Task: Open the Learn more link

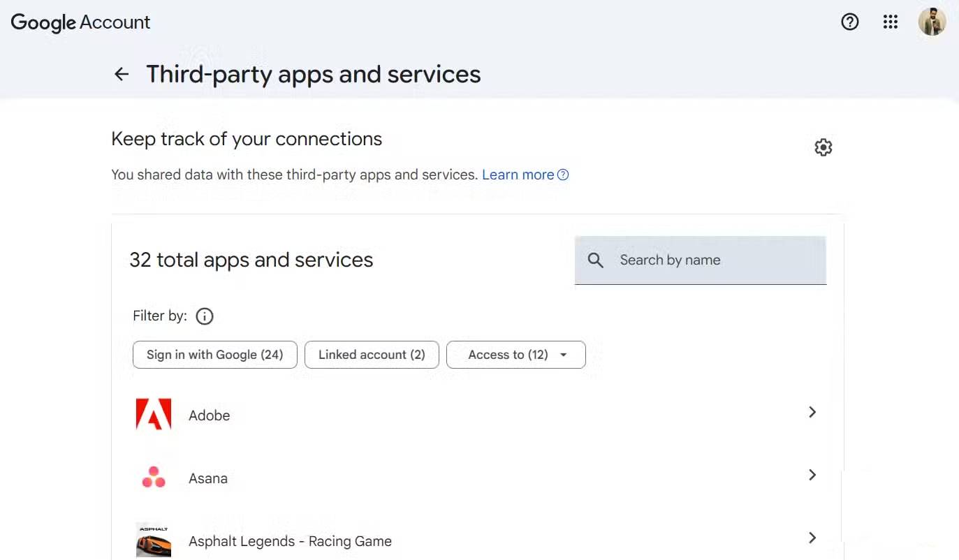Action: click(518, 175)
